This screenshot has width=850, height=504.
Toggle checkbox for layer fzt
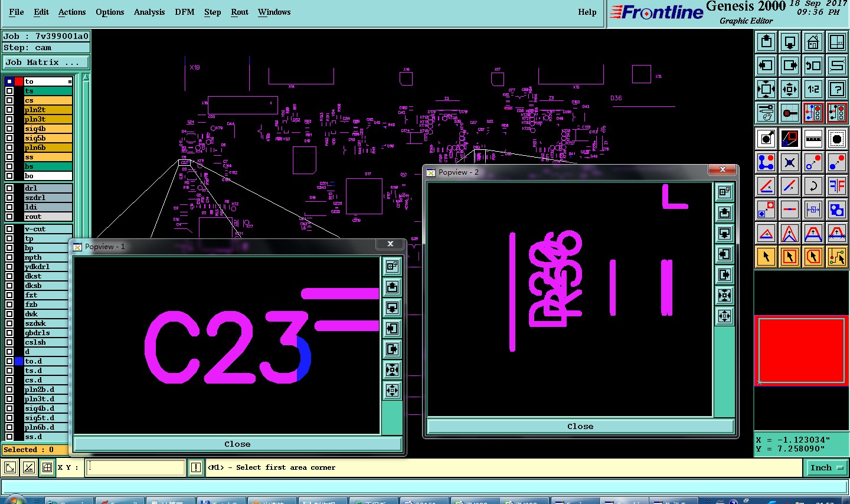(x=9, y=295)
